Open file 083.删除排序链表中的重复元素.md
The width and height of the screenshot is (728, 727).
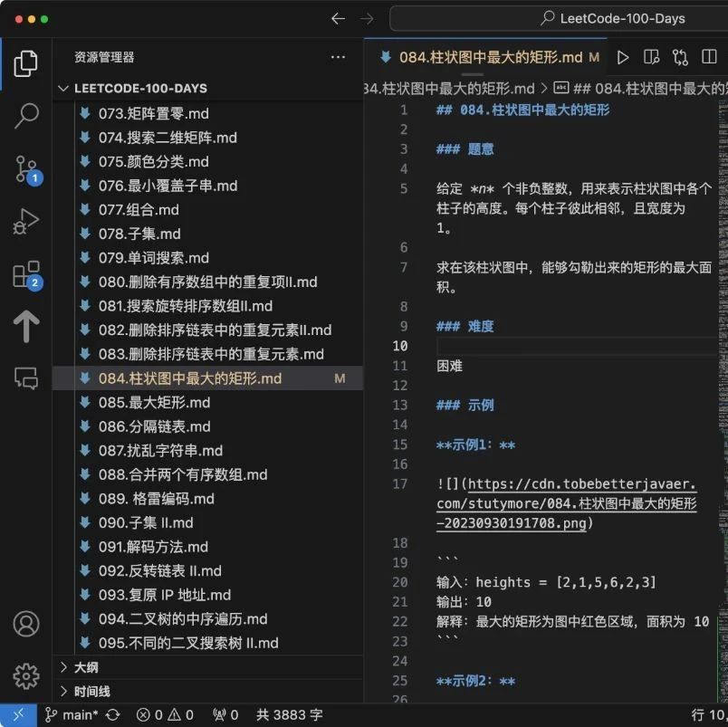point(208,354)
